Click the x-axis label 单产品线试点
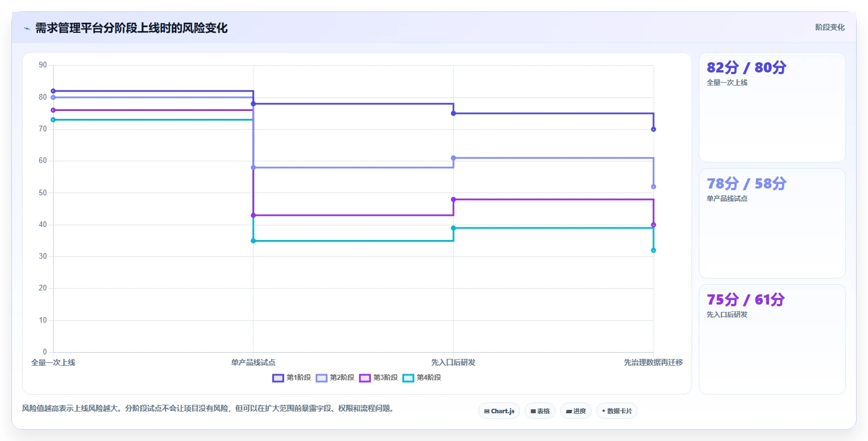The image size is (868, 441). (x=253, y=362)
